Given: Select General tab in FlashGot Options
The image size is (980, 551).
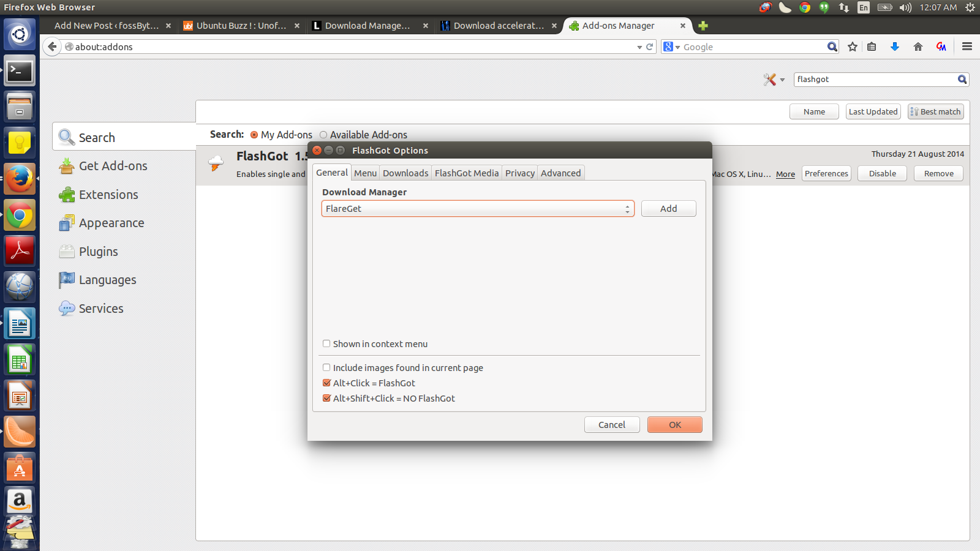Looking at the screenshot, I should click(332, 173).
